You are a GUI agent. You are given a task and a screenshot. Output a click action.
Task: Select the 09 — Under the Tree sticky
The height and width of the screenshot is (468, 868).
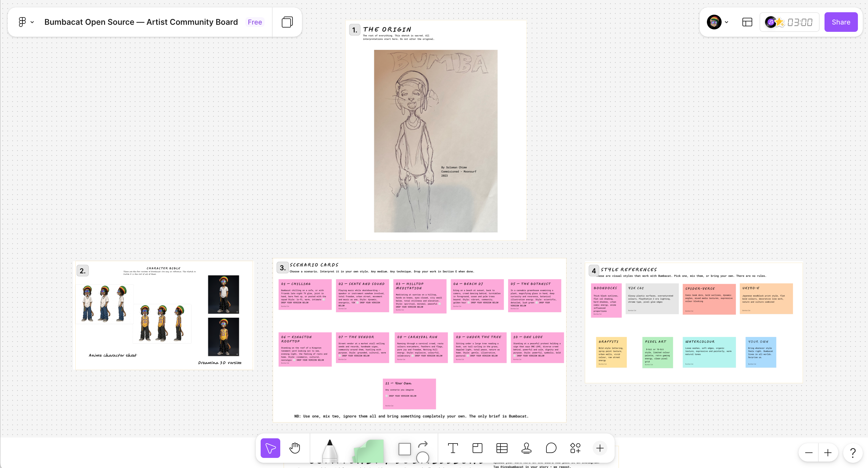pyautogui.click(x=480, y=347)
